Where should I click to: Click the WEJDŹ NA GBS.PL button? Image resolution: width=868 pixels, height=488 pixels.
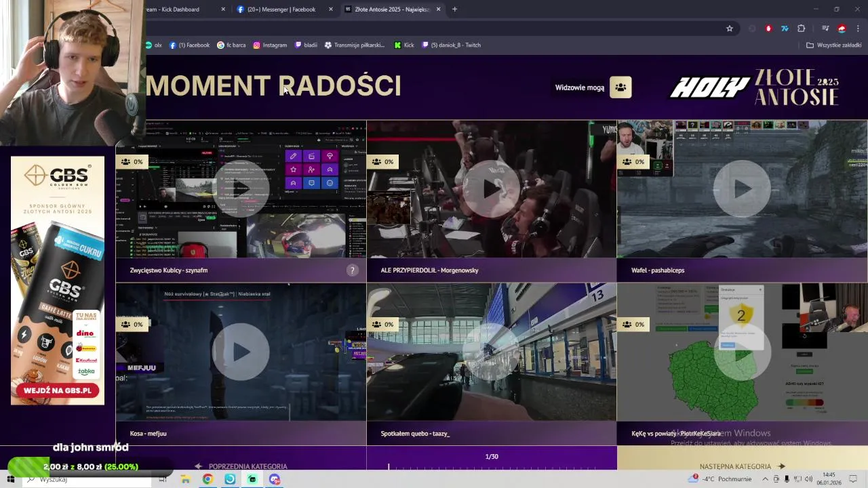pos(58,390)
